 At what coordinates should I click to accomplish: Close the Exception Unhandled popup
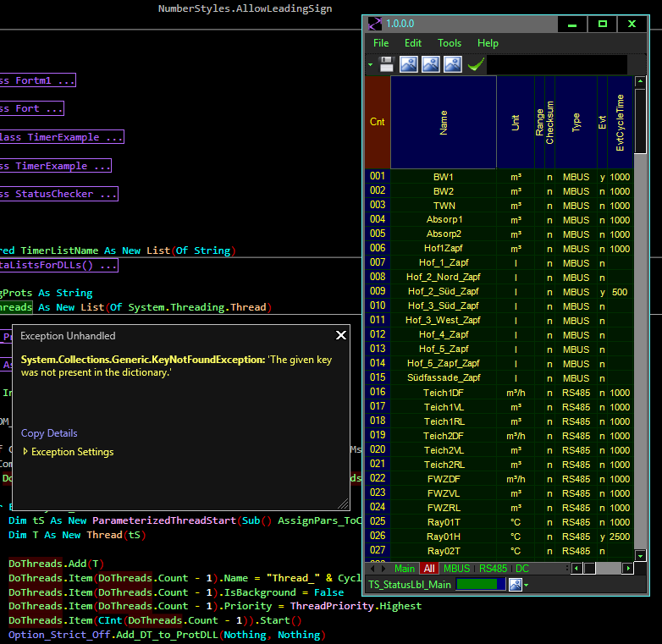pyautogui.click(x=341, y=335)
